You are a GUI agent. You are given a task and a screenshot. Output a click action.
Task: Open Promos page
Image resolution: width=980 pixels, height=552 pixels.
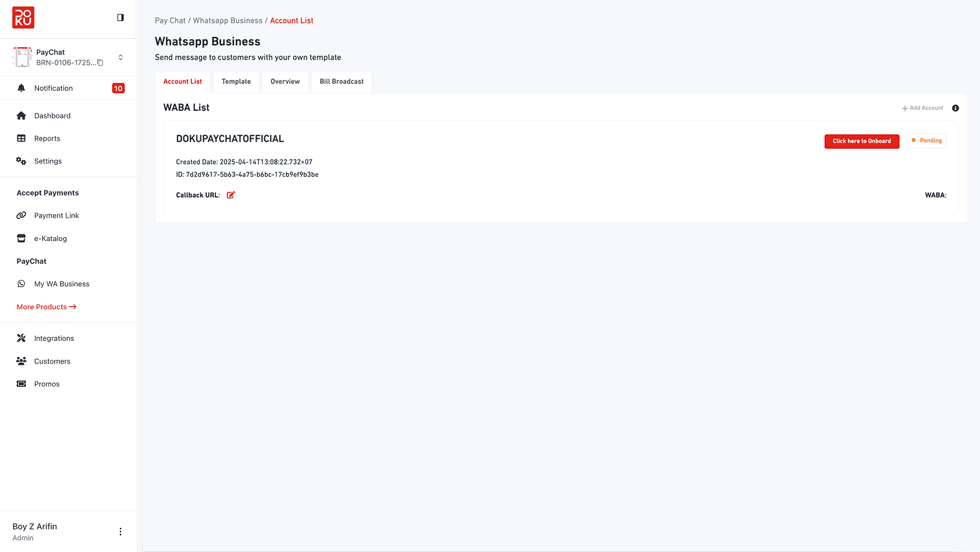pos(47,384)
